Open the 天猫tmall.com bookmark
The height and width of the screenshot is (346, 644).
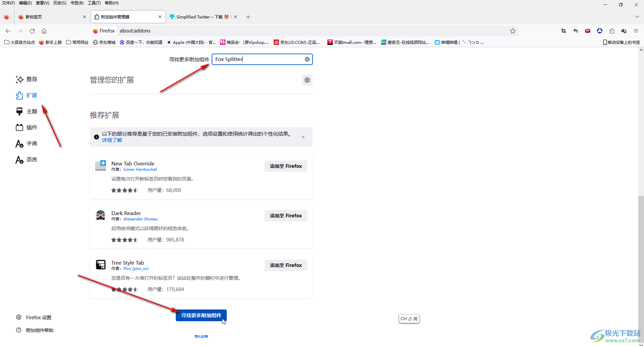352,42
